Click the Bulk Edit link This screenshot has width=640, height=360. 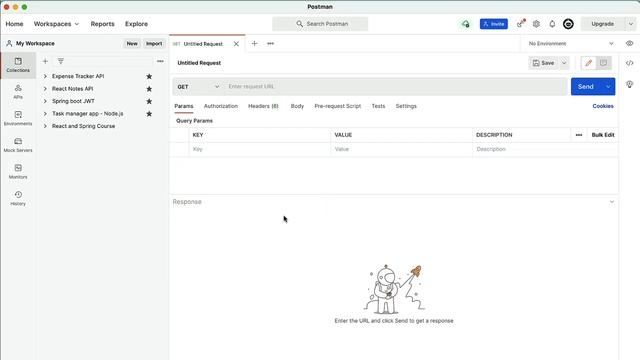click(x=603, y=135)
